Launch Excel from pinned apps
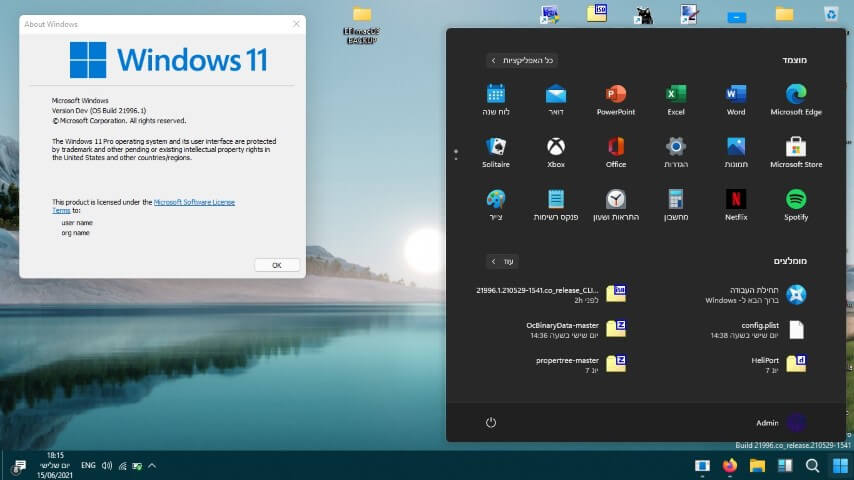Image resolution: width=854 pixels, height=480 pixels. [x=676, y=100]
